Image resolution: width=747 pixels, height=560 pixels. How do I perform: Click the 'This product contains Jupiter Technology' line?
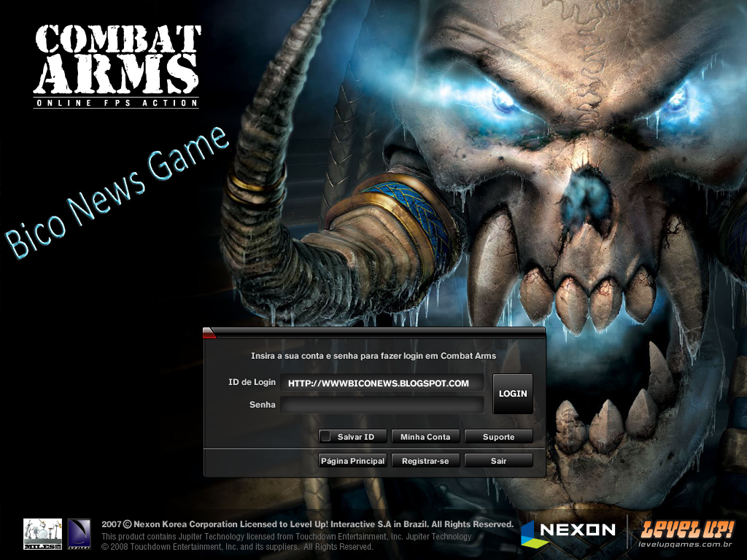[x=286, y=536]
